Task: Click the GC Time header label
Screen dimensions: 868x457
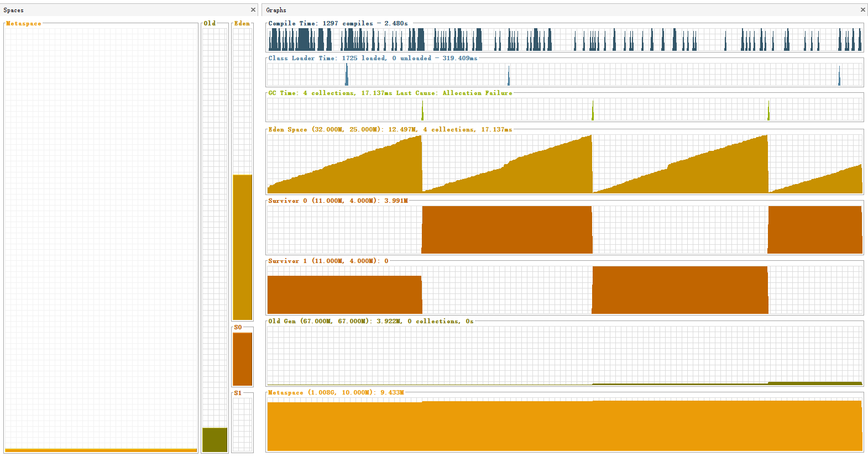Action: click(390, 93)
